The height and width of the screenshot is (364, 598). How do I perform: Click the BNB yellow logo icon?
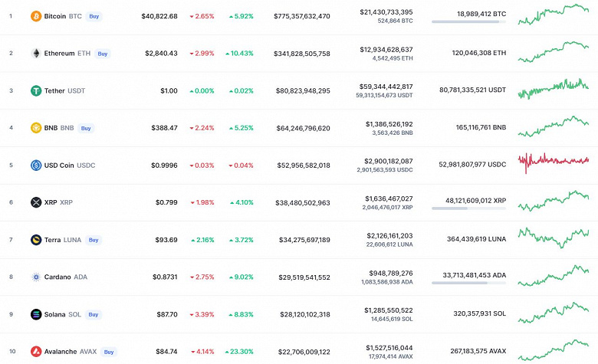[x=35, y=128]
